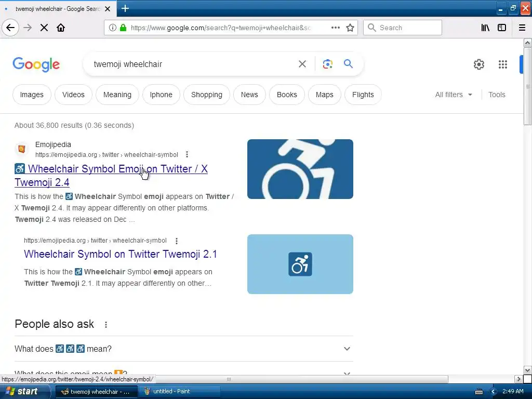Open small wheelchair thumbnail on light blue
Screen dimensions: 532x399
(x=300, y=264)
